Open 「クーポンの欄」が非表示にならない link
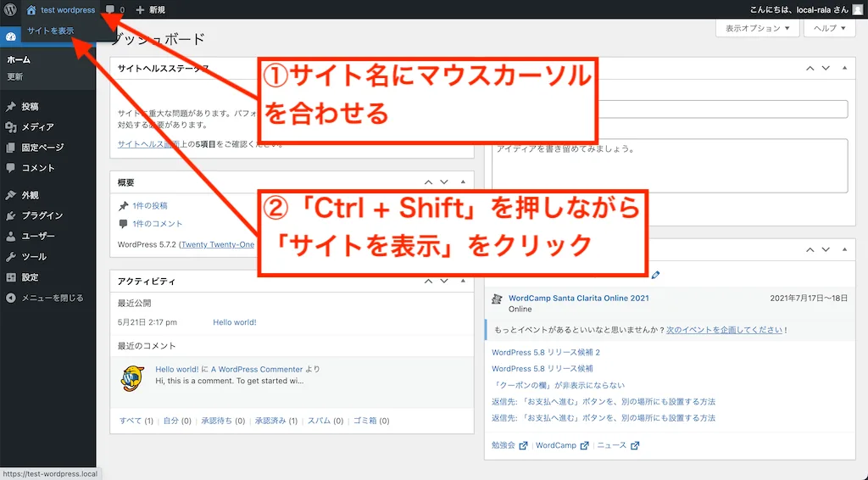The height and width of the screenshot is (480, 868). (558, 385)
